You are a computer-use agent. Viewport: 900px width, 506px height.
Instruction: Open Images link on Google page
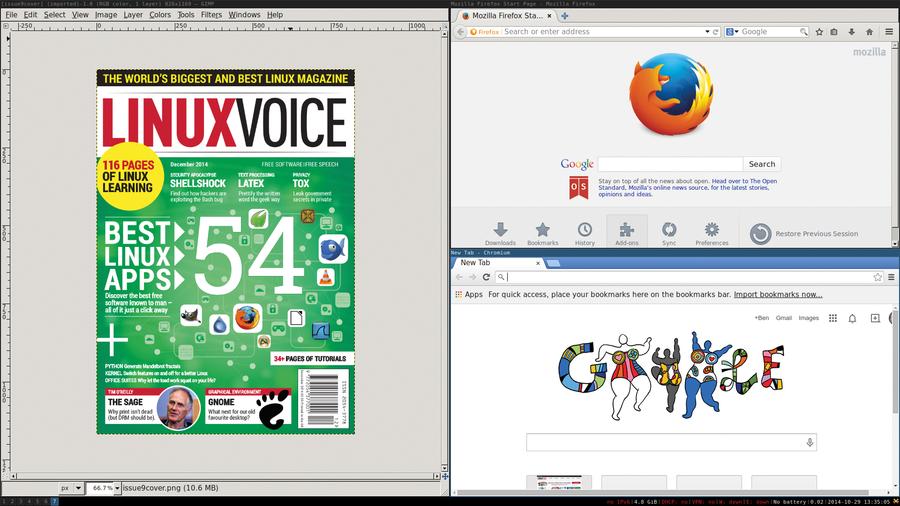pos(809,318)
